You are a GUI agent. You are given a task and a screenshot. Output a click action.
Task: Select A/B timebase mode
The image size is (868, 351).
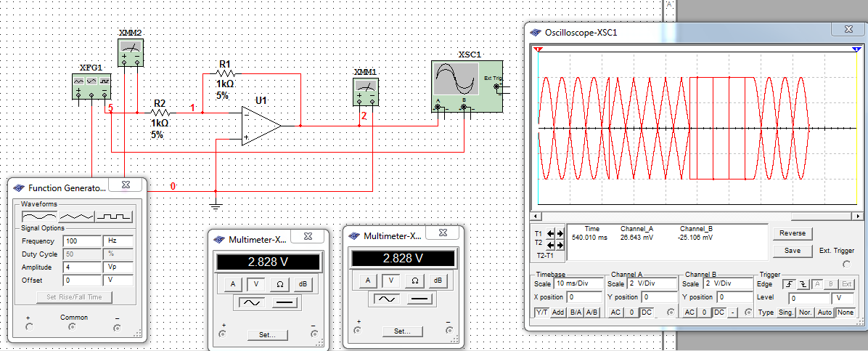pyautogui.click(x=591, y=312)
